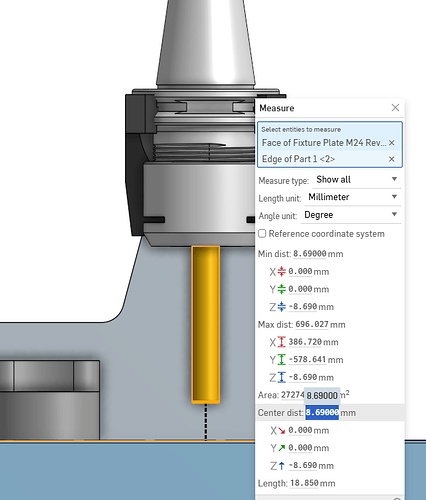
Task: Enable Reference coordinate system checkbox
Action: [x=262, y=233]
